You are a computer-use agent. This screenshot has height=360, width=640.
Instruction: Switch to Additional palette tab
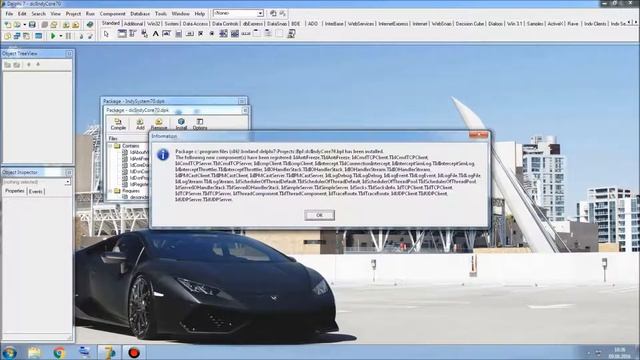tap(133, 24)
